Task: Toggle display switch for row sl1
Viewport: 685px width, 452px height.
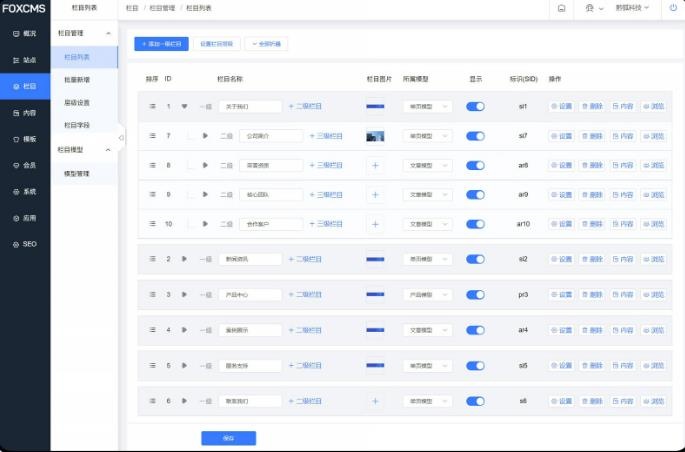Action: [475, 106]
